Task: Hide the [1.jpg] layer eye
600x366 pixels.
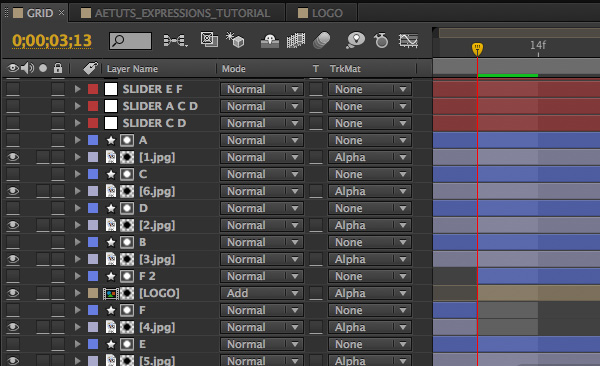Action: click(13, 157)
